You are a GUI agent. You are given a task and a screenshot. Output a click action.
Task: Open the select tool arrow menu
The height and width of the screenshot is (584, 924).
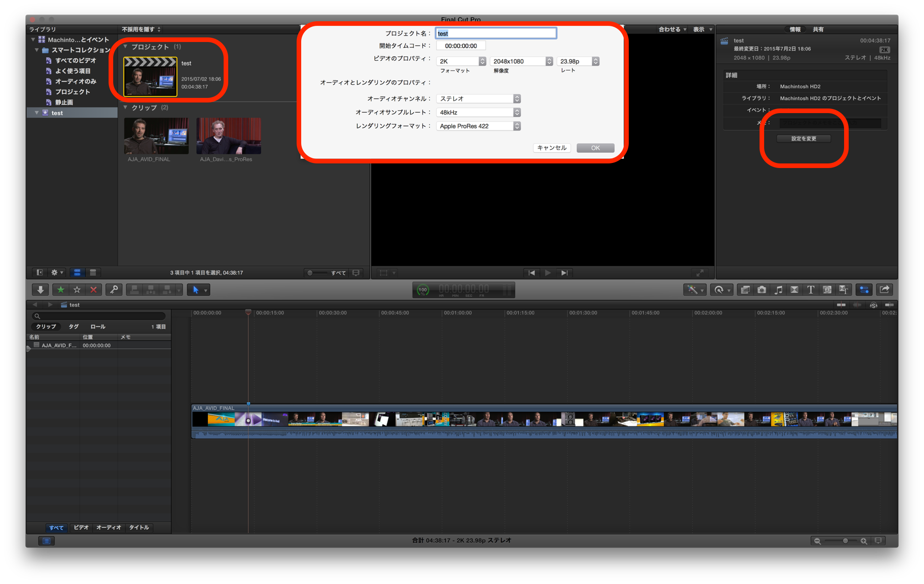click(x=199, y=290)
